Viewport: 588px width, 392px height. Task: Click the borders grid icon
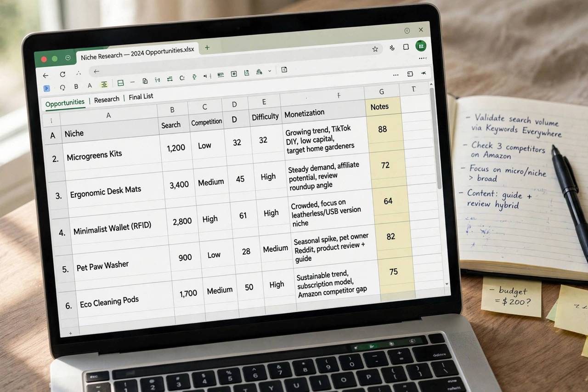tap(121, 83)
